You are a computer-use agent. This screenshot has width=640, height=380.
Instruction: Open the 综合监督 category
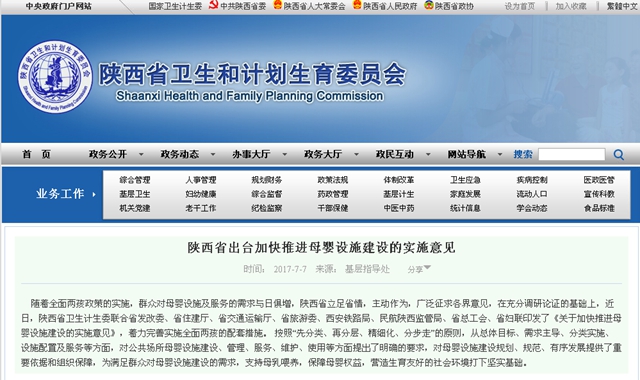(x=267, y=194)
